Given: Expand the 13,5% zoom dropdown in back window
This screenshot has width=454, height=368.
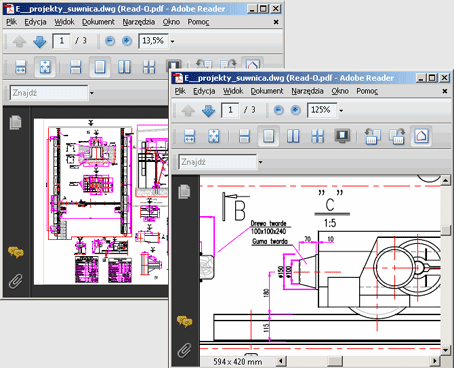Looking at the screenshot, I should click(x=173, y=42).
